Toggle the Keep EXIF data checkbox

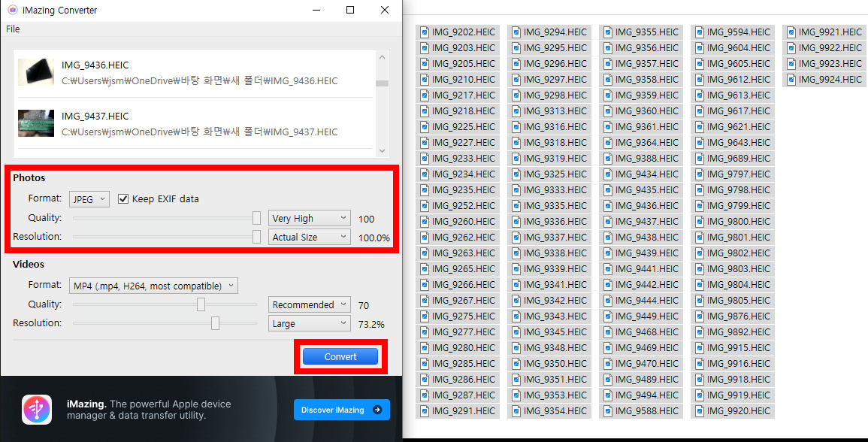click(x=123, y=199)
